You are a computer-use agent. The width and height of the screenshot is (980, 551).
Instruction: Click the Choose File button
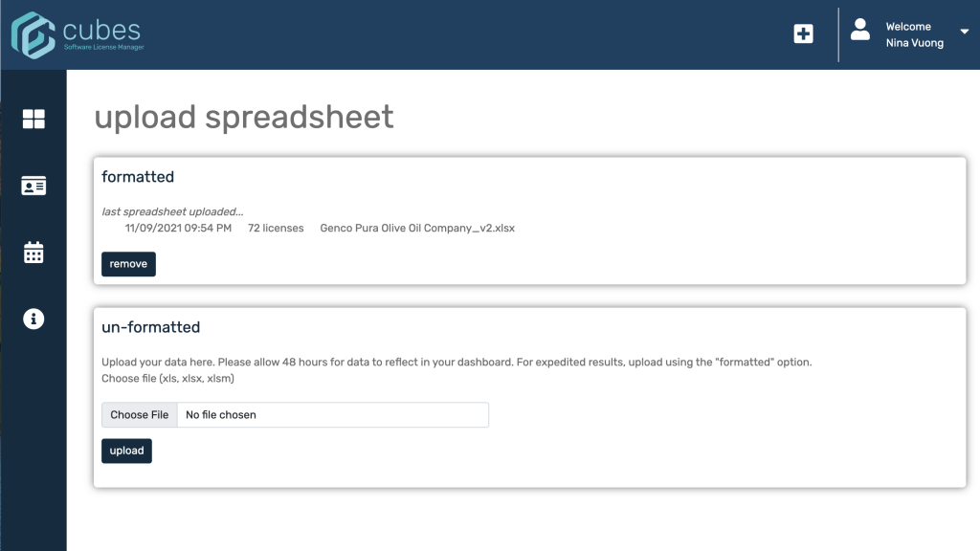click(140, 415)
